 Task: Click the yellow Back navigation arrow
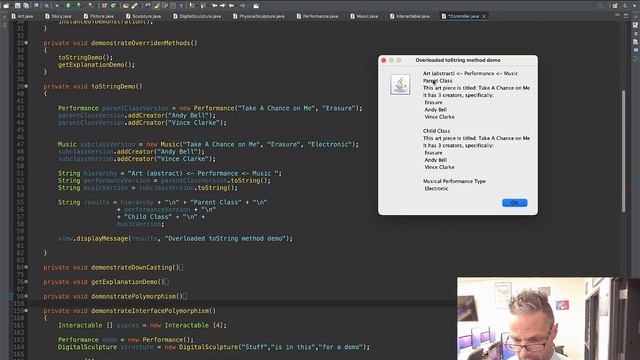[x=231, y=6]
